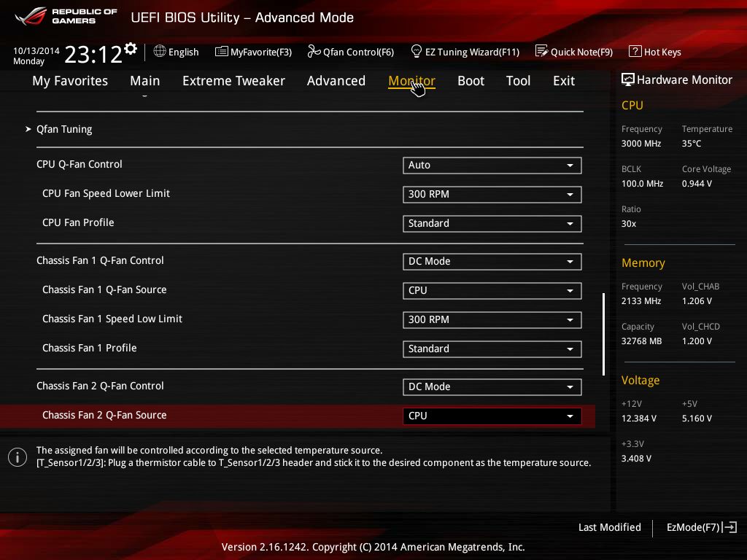This screenshot has width=747, height=560.
Task: Click the Quick Note pencil icon
Action: (542, 51)
